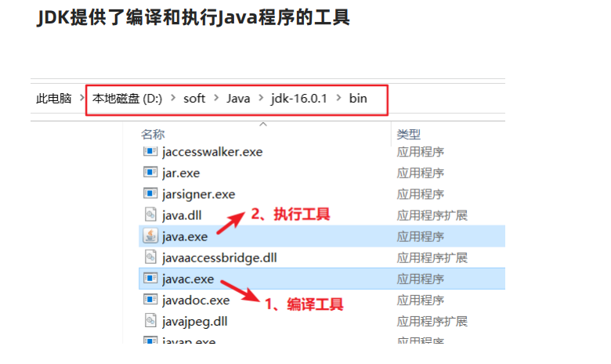611x364 pixels.
Task: Expand the chevron after 本地磁盘 (D:)
Action: click(x=173, y=98)
